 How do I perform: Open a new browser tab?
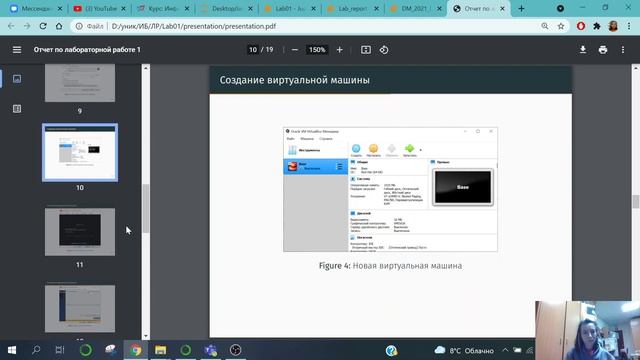coord(521,9)
